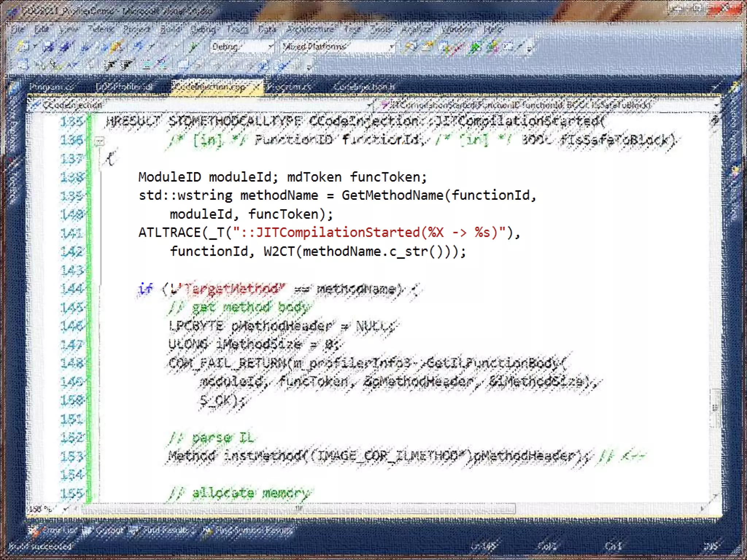Click the vertical scrollbar thumb
747x560 pixels.
[715, 408]
